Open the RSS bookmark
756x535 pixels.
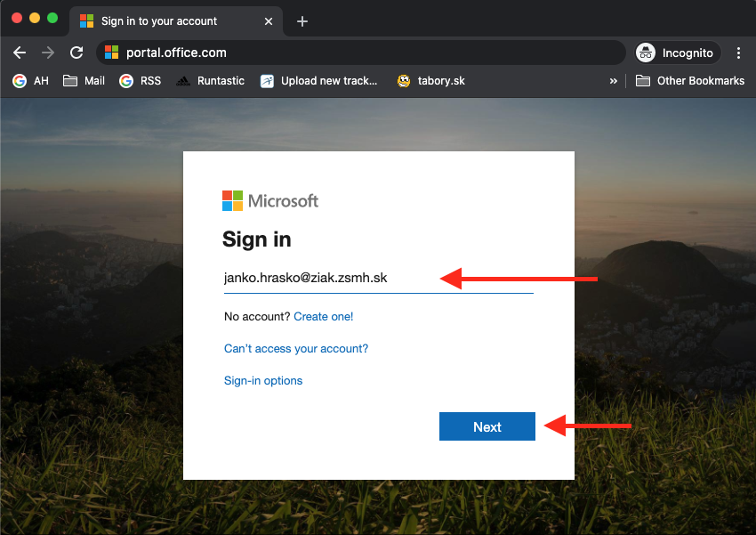click(x=141, y=81)
